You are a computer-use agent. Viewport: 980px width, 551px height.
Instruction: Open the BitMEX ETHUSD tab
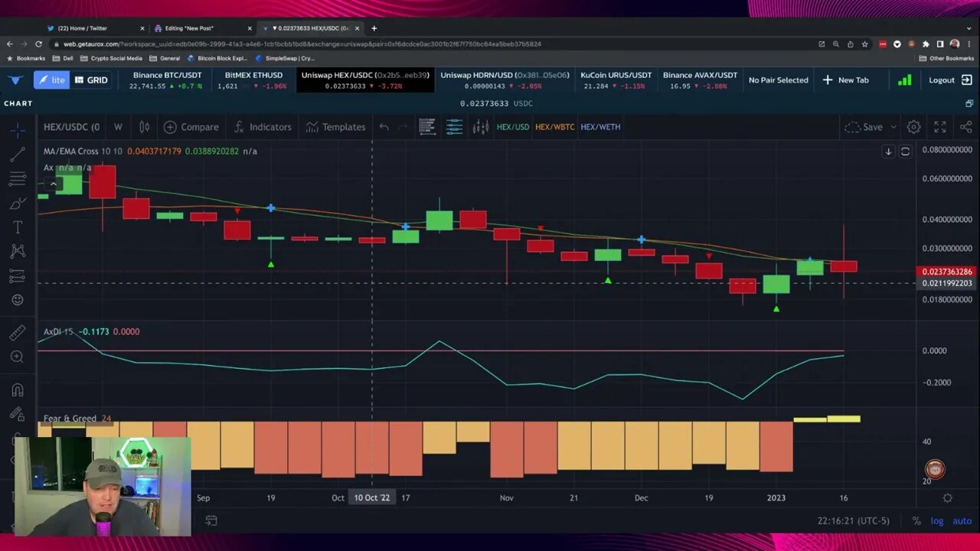[253, 80]
